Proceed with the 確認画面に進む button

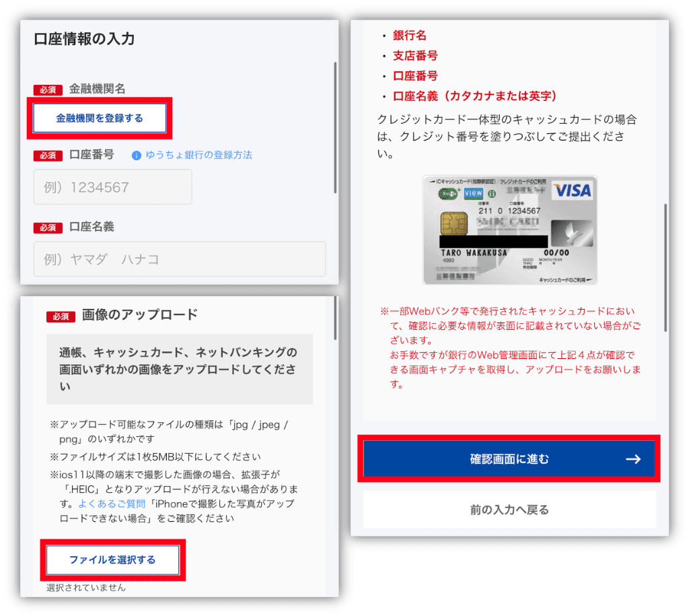tap(509, 459)
